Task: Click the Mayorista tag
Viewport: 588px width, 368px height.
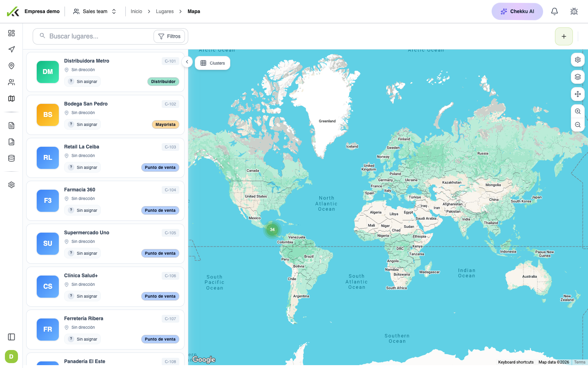Action: [x=165, y=124]
